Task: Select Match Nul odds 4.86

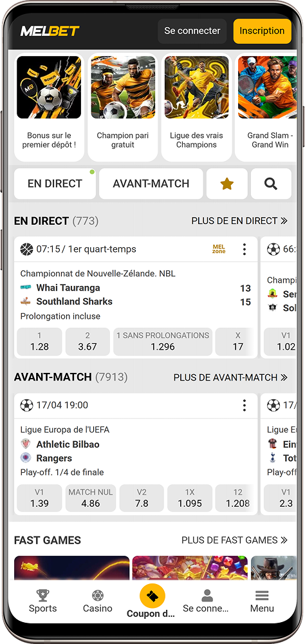Action: click(x=91, y=498)
